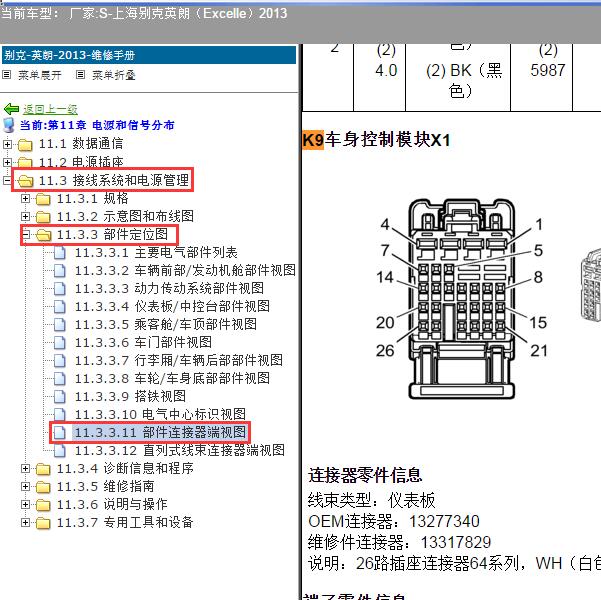Screen dimensions: 601x600
Task: Select 11.3.3.11 部件连接器端视图
Action: point(160,433)
